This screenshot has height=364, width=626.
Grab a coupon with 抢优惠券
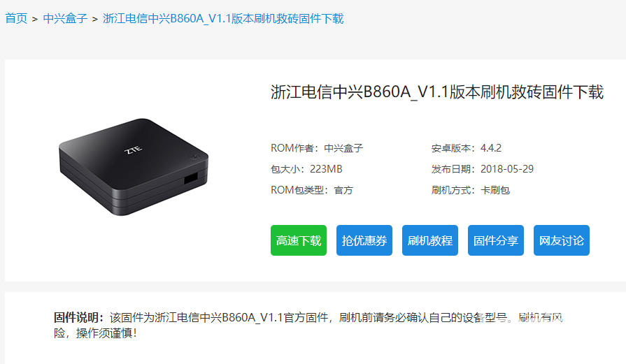pyautogui.click(x=364, y=240)
